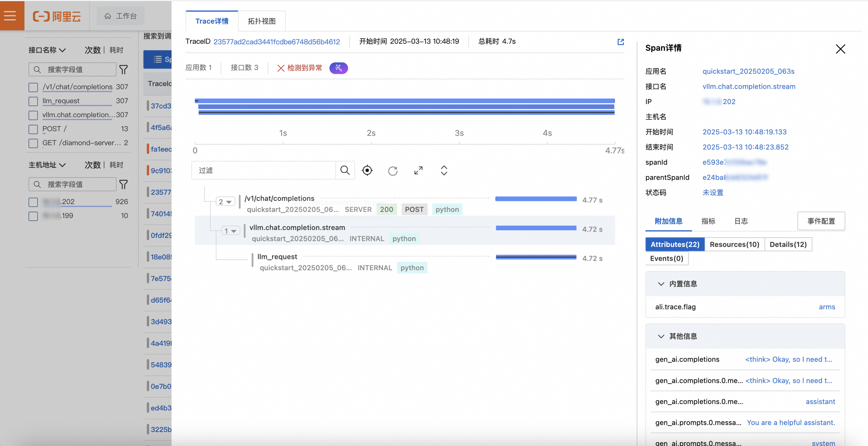Screen dimensions: 868x446
Task: Select the Attributes(22) tab
Action: pos(675,244)
